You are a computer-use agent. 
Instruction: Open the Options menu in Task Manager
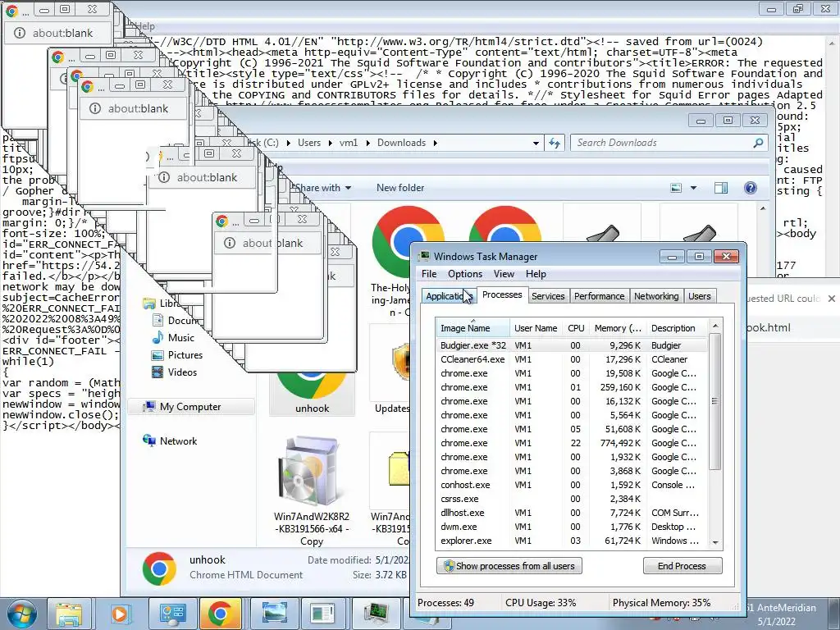(465, 274)
